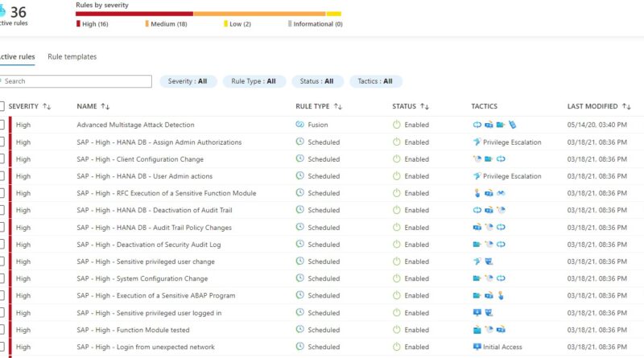This screenshot has width=644, height=358.
Task: Click into the Search rules input field
Action: (x=76, y=81)
